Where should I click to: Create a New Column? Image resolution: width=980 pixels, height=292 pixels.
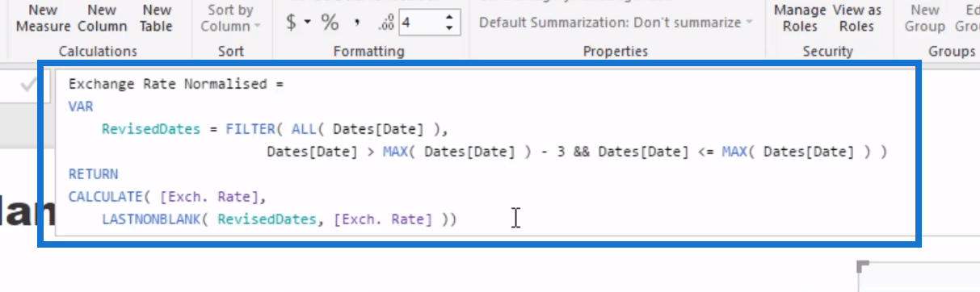(x=102, y=18)
